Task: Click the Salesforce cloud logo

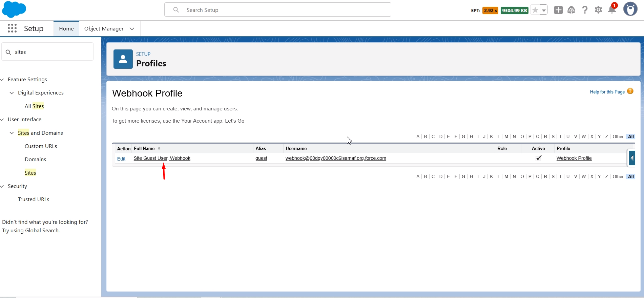Action: tap(14, 9)
